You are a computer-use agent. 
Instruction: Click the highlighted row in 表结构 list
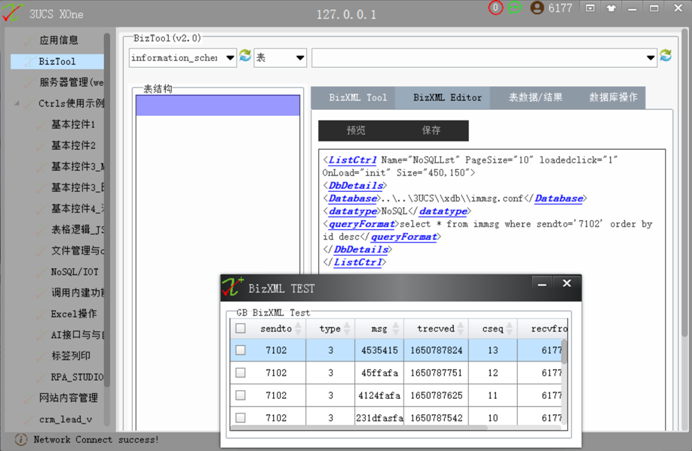pos(218,105)
